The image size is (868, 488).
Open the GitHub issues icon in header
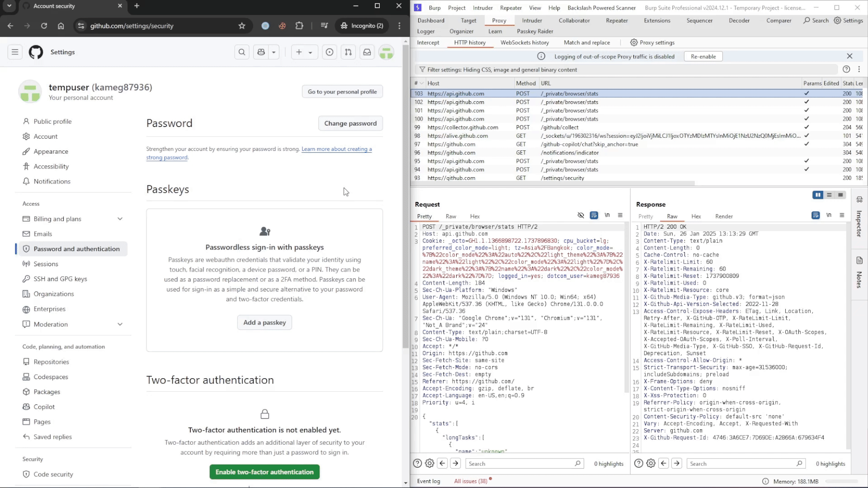(330, 52)
